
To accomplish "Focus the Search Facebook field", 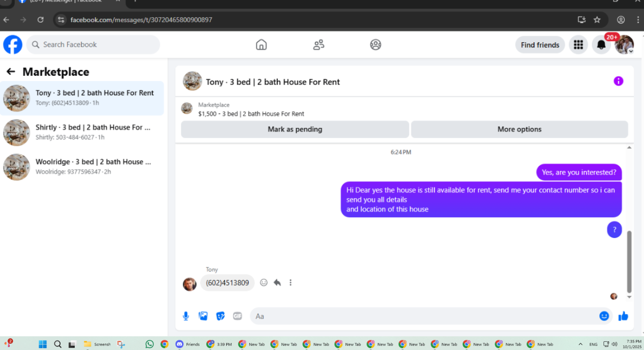I will tap(93, 45).
